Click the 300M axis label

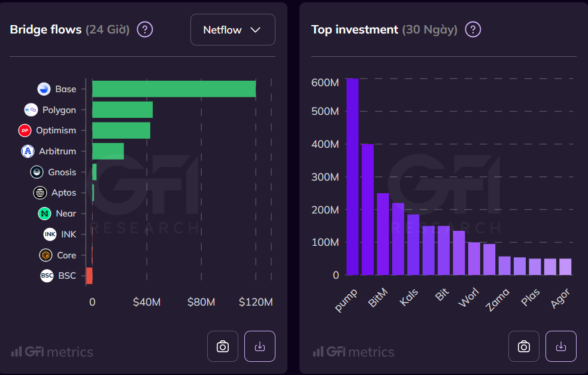pyautogui.click(x=325, y=177)
